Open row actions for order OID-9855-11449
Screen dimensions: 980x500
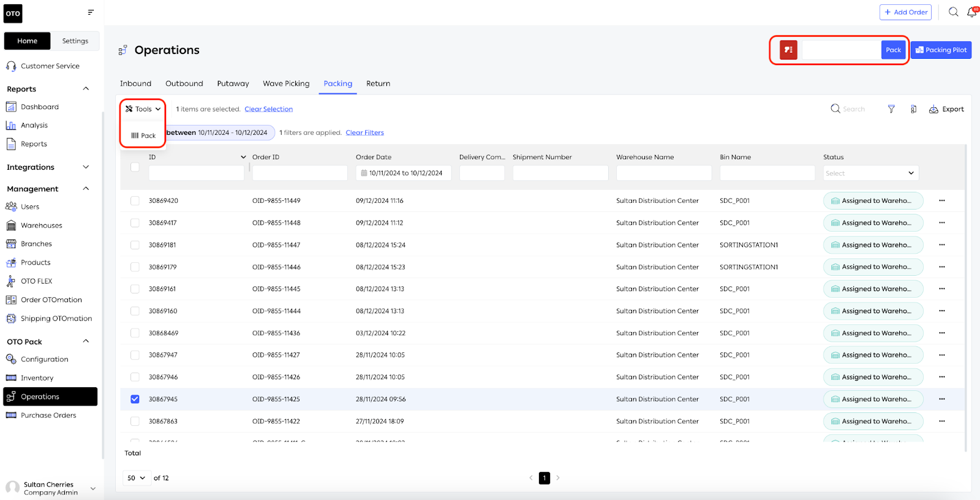pos(942,201)
